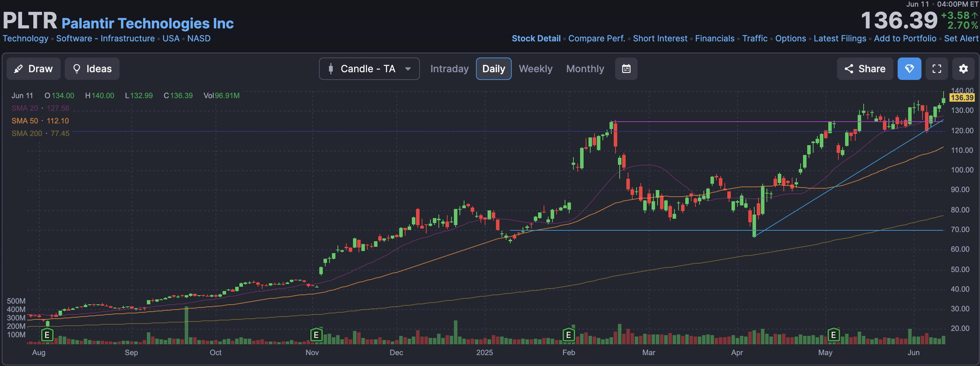Click the dropdown arrow beside Candle - TA

click(408, 69)
